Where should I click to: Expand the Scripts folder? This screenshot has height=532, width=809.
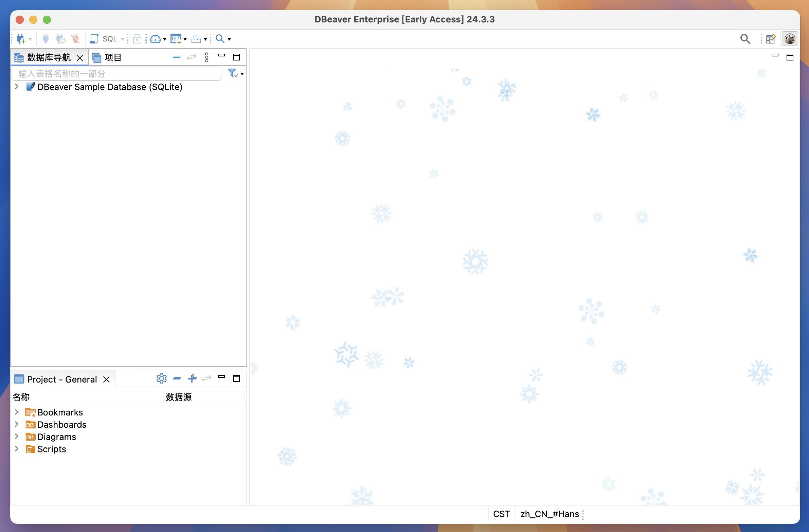coord(16,449)
